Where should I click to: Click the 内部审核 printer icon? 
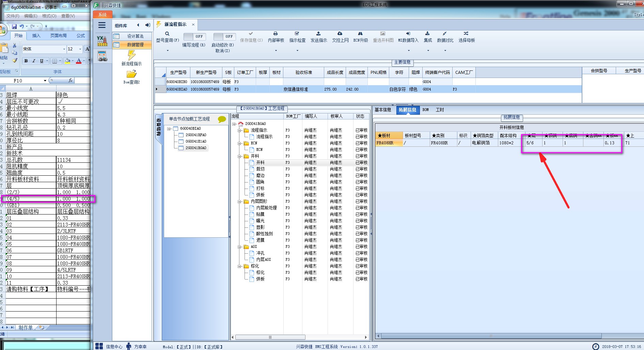tap(276, 34)
